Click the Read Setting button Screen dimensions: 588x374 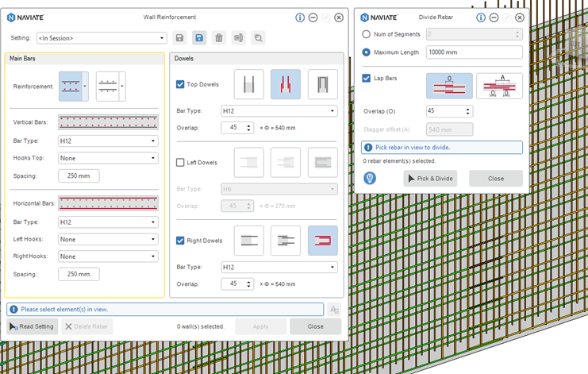tap(33, 326)
